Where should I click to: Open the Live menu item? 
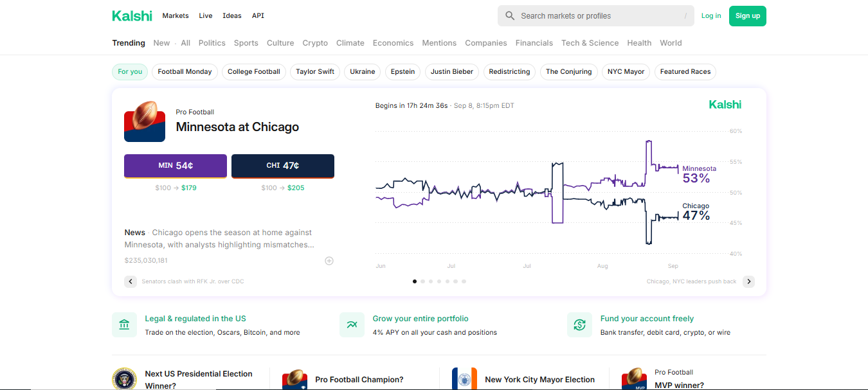pyautogui.click(x=206, y=15)
